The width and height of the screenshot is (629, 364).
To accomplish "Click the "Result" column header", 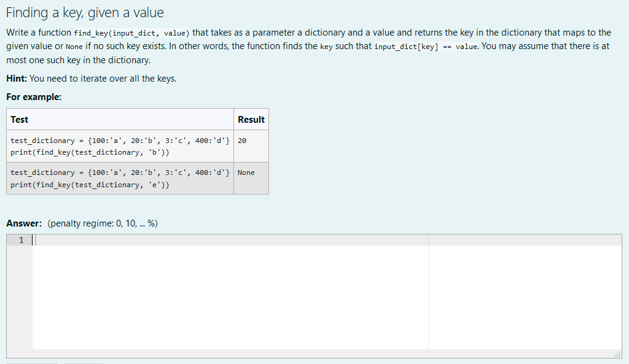I will (x=251, y=119).
